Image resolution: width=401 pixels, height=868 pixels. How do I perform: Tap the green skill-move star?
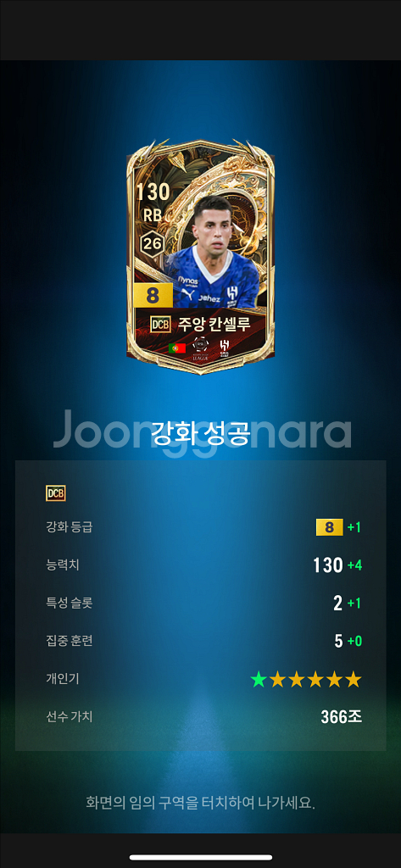(258, 679)
